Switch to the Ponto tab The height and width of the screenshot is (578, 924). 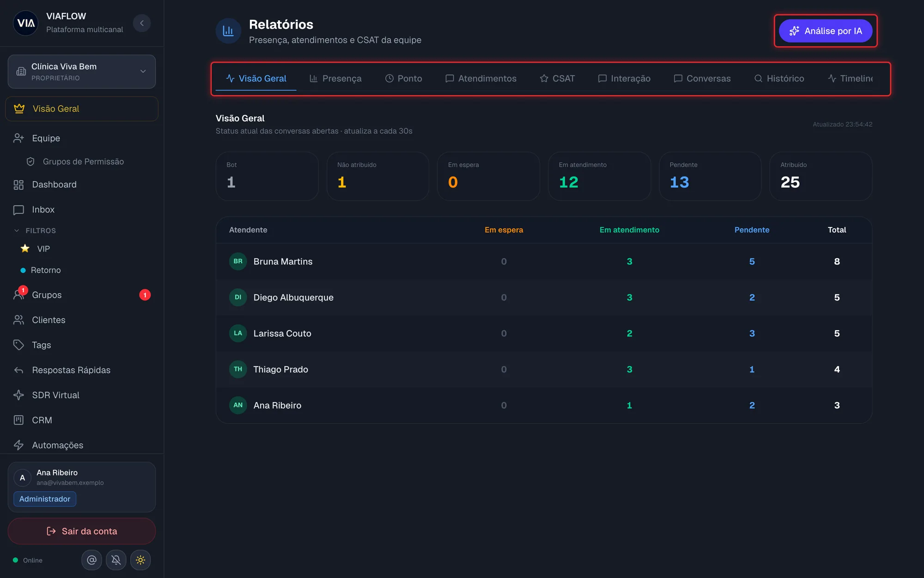coord(404,79)
